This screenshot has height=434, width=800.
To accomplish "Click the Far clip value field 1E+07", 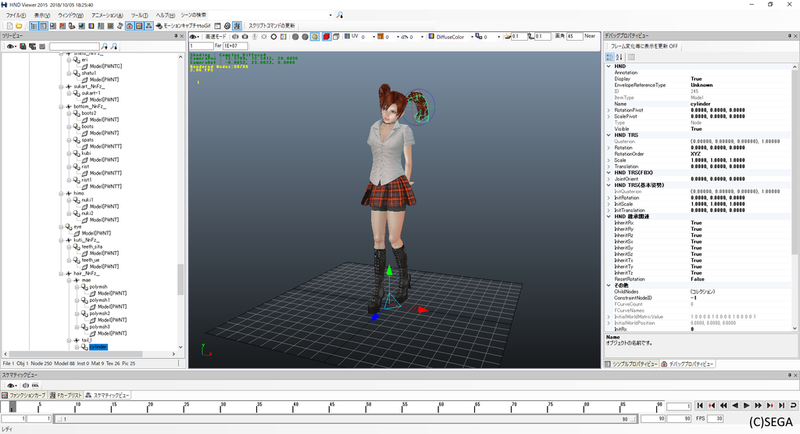I will tap(235, 46).
